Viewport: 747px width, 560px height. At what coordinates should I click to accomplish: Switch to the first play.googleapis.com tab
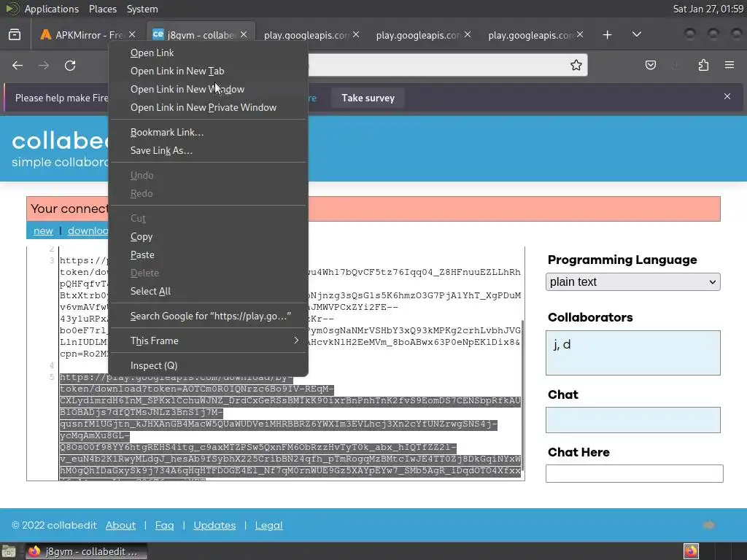(311, 35)
